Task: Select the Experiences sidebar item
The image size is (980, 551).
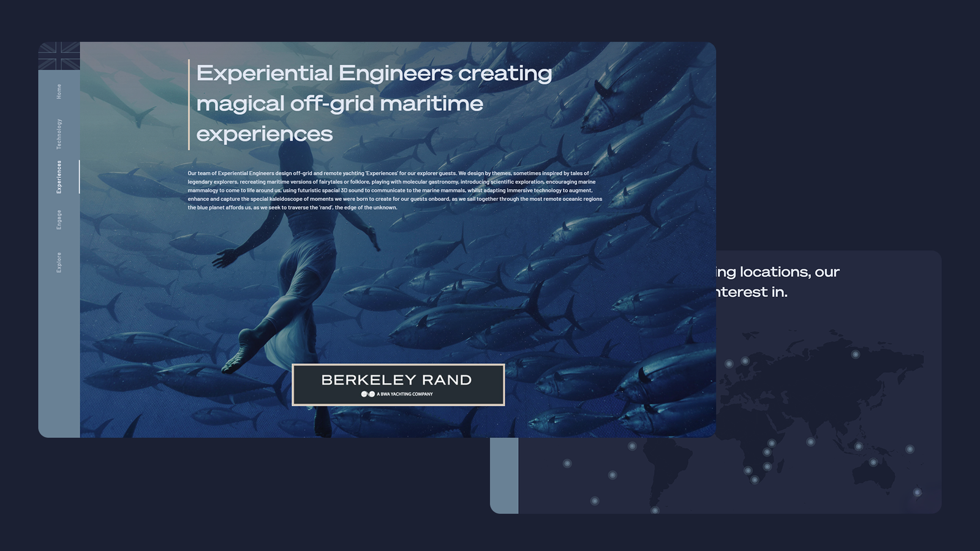Action: [59, 177]
